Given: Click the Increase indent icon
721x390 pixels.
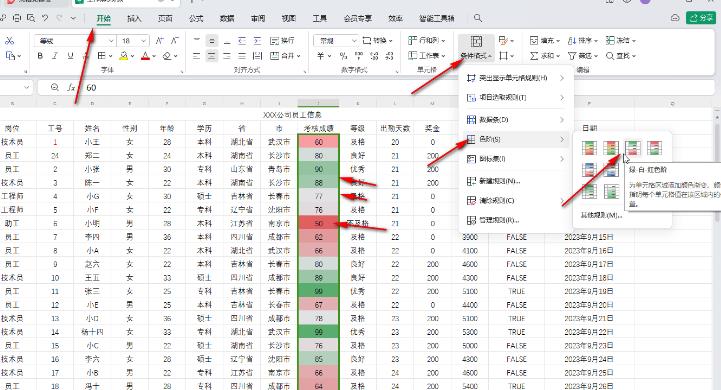Looking at the screenshot, I should pos(258,41).
